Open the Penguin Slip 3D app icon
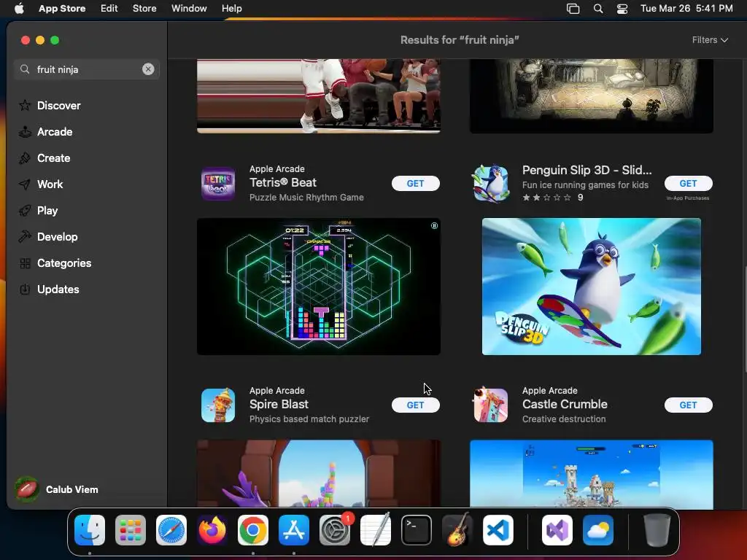This screenshot has width=747, height=560. [491, 183]
